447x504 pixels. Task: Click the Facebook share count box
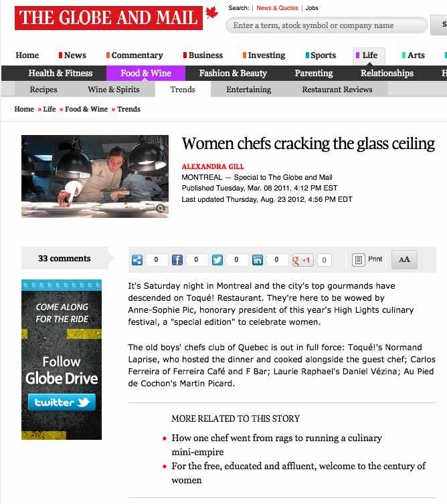coord(196,260)
